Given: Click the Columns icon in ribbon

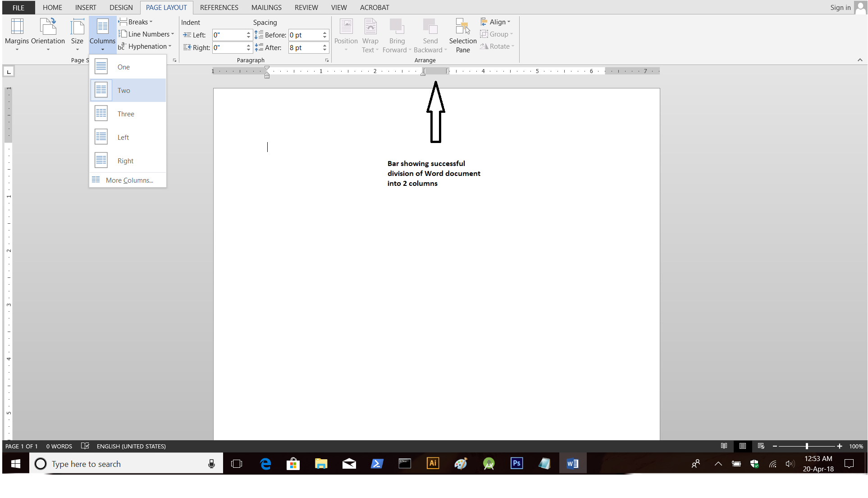Looking at the screenshot, I should (x=102, y=34).
